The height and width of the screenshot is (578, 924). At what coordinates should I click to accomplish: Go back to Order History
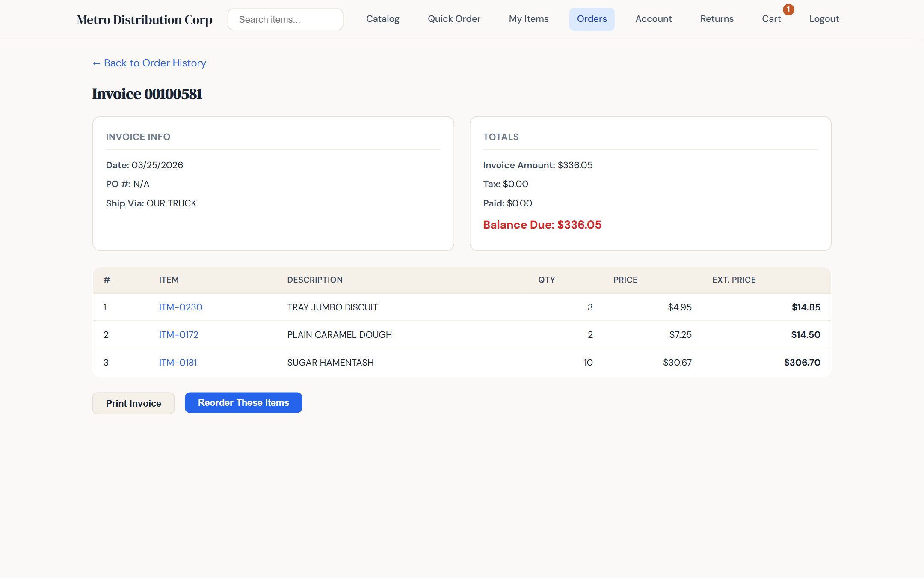coord(149,63)
